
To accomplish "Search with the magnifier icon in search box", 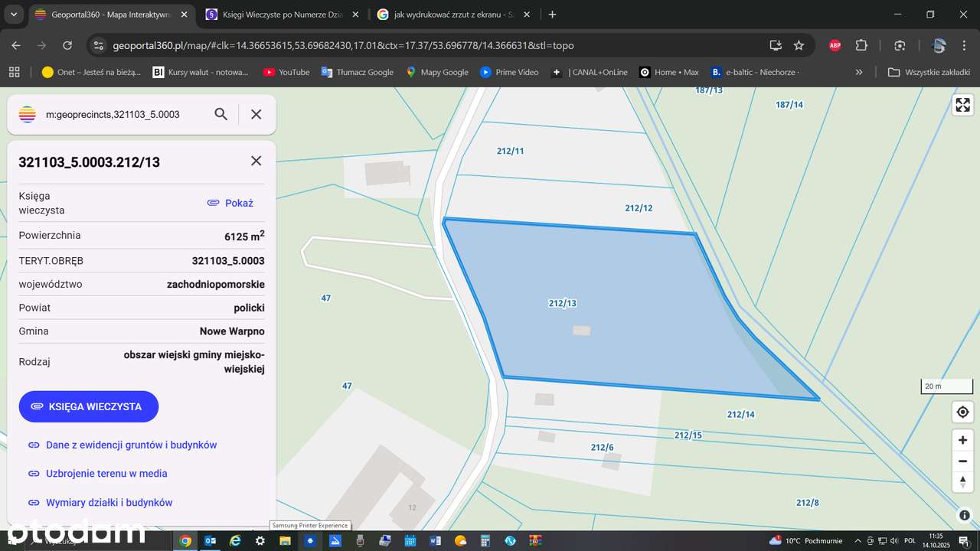I will [x=221, y=115].
